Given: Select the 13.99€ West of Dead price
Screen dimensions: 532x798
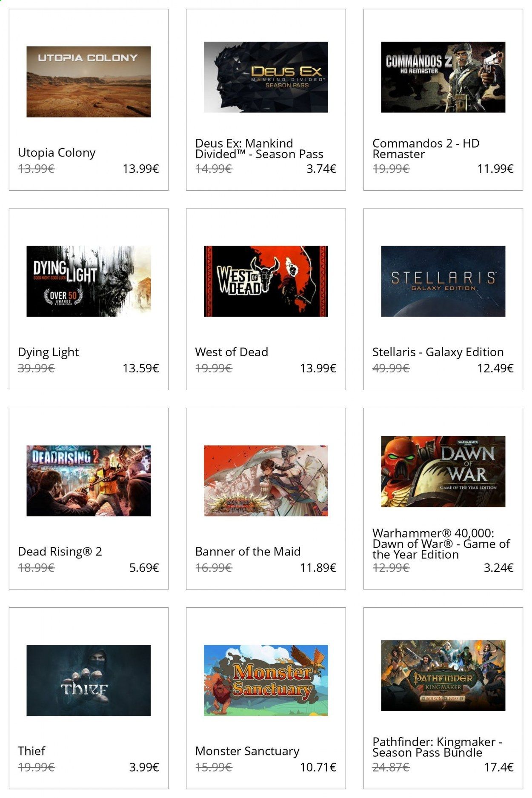Looking at the screenshot, I should click(x=318, y=368).
